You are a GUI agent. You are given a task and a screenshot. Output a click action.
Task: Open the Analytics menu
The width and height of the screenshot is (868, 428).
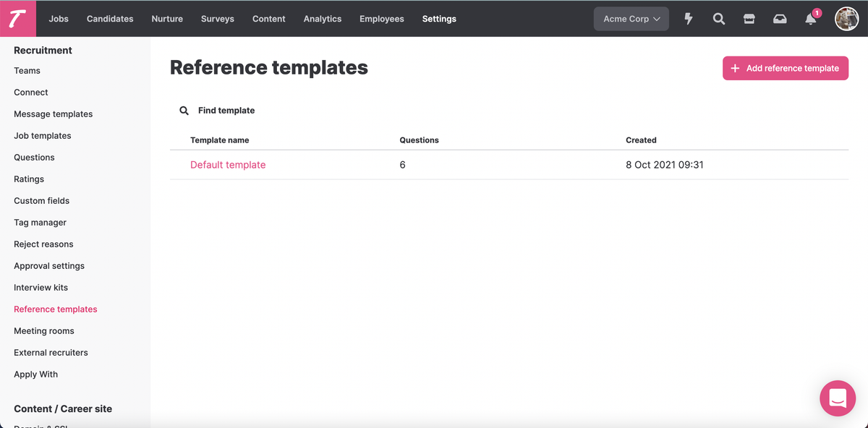tap(323, 19)
